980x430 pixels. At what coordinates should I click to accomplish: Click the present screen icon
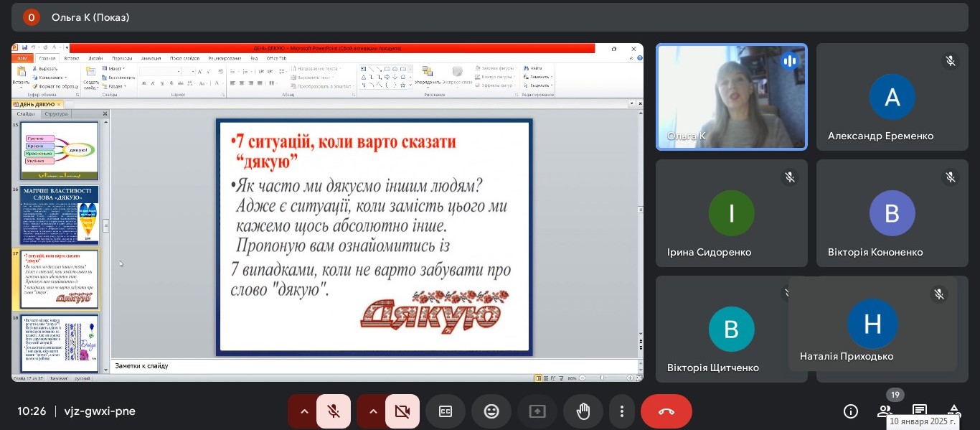click(537, 411)
